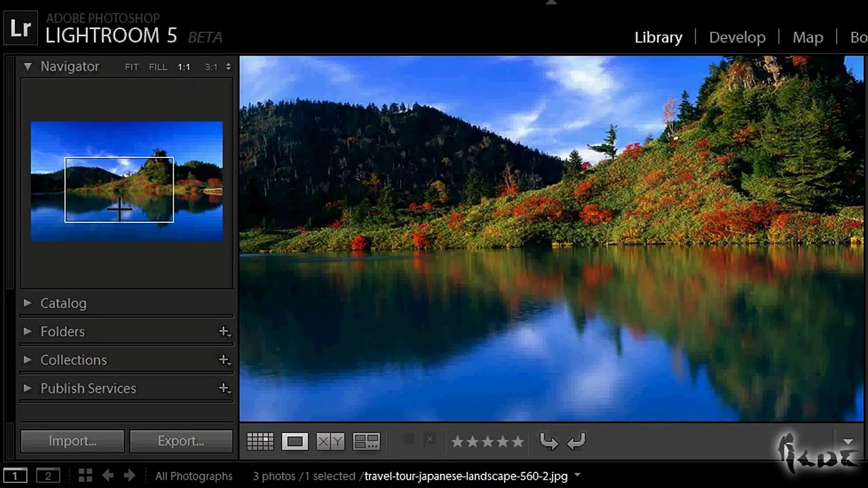Open Compare view (X|Y) icon

tap(330, 442)
